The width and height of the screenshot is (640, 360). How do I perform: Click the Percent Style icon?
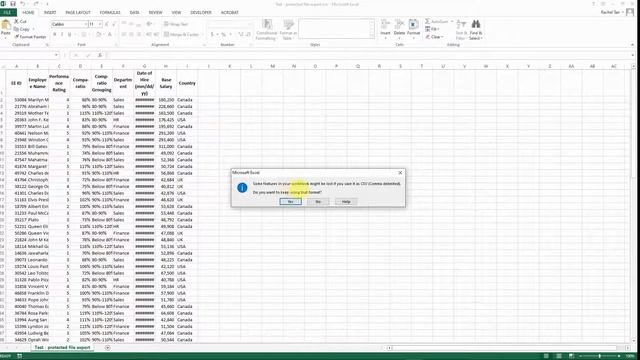(223, 35)
